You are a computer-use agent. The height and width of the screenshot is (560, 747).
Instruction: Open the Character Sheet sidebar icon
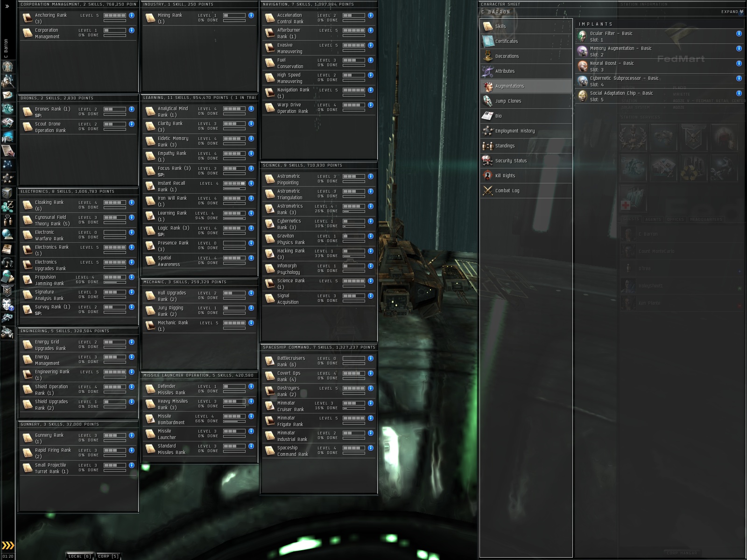tap(7, 66)
